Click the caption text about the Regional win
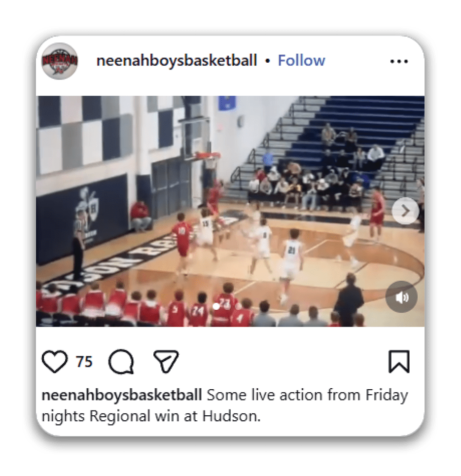This screenshot has height=476, width=461. coord(224,405)
